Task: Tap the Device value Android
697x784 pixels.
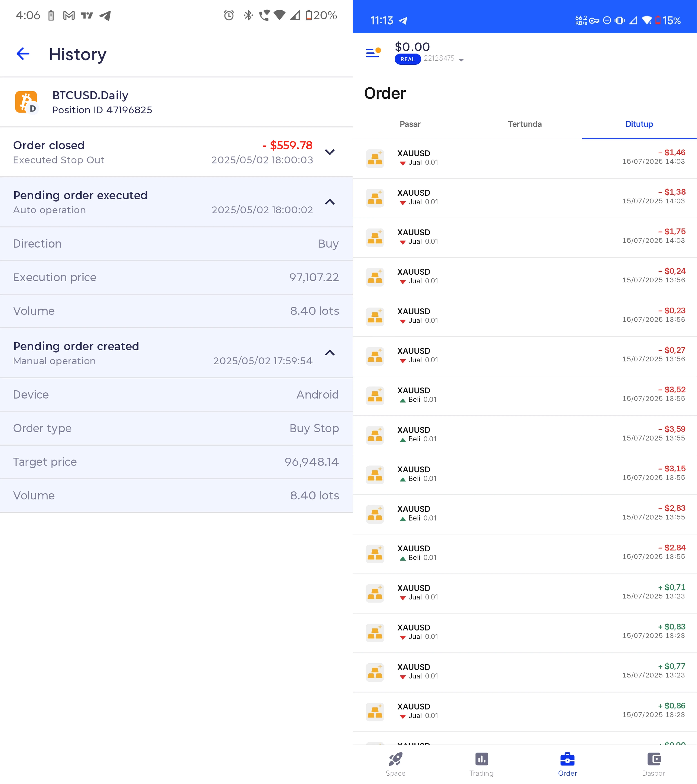Action: tap(317, 394)
